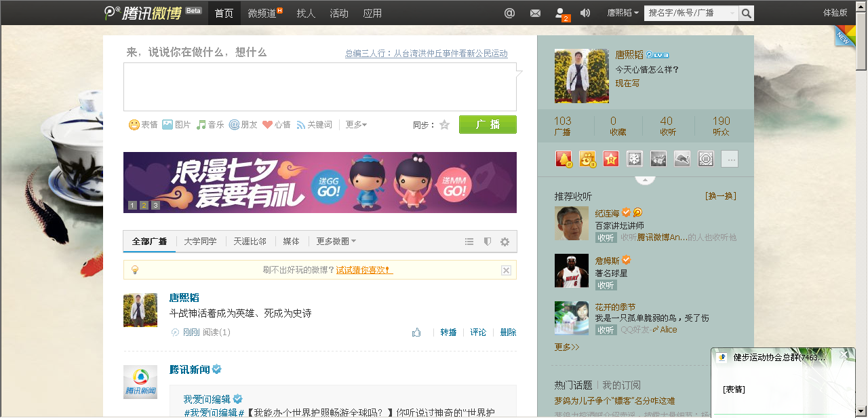Open the @ mentions icon in top bar

[x=510, y=13]
